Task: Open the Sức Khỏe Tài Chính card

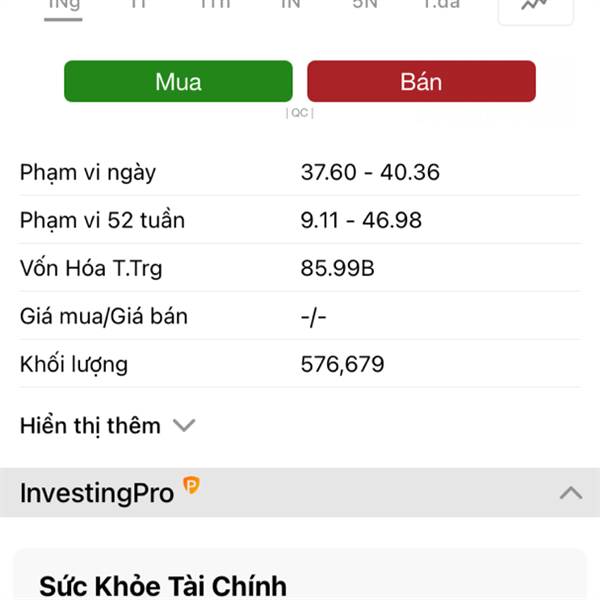Action: (300, 575)
